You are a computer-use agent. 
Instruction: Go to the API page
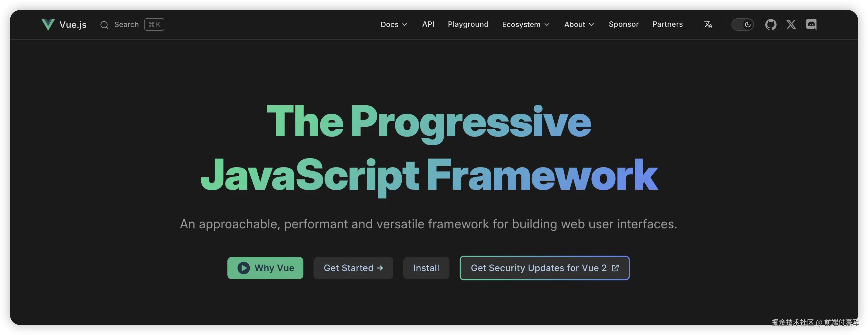[x=428, y=24]
